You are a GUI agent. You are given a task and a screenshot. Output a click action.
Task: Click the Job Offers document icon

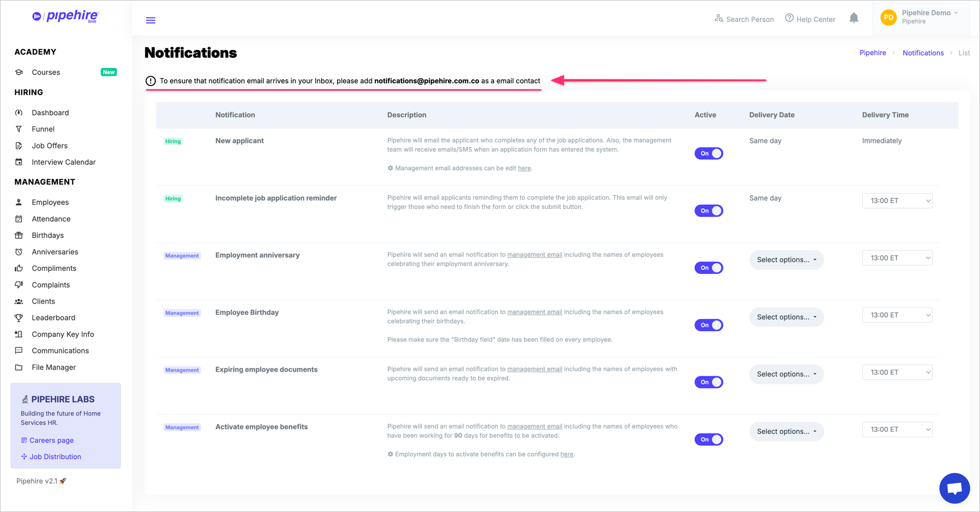19,145
